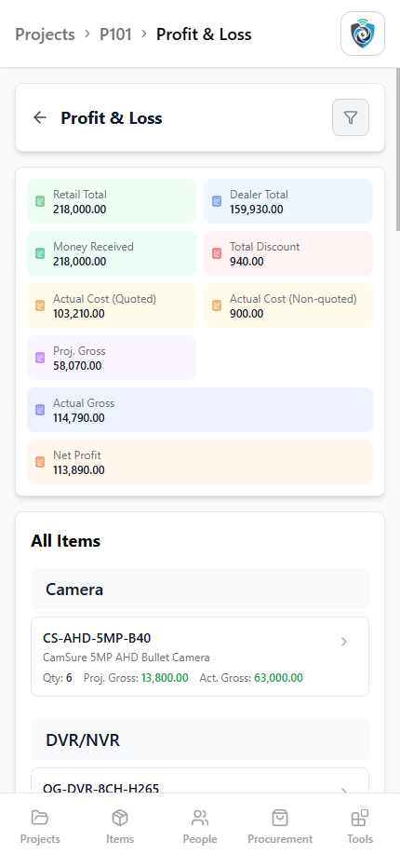Select Money Received value 218,000.00
Screen dimensions: 400x868
click(x=80, y=262)
